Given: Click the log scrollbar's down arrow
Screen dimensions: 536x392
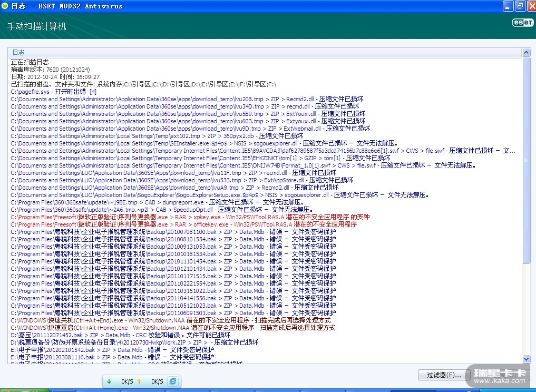Looking at the screenshot, I should coord(527,359).
